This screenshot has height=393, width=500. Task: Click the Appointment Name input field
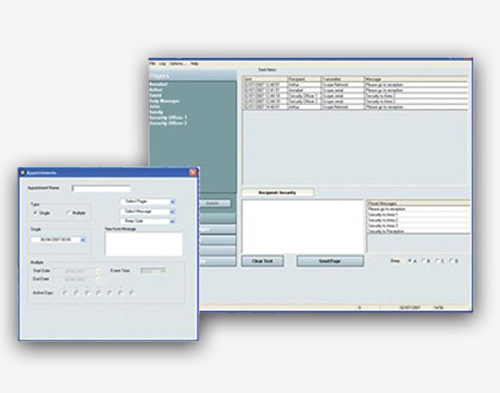(101, 189)
